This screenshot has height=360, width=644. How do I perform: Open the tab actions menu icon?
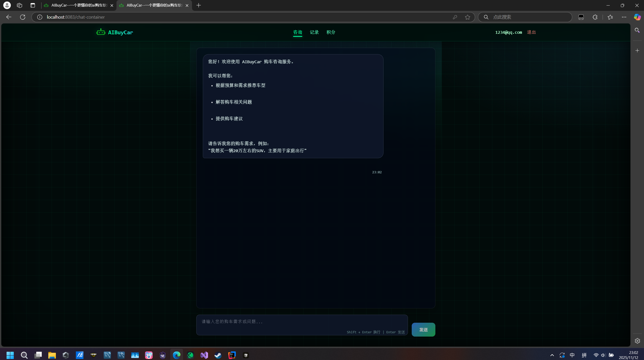click(x=33, y=5)
